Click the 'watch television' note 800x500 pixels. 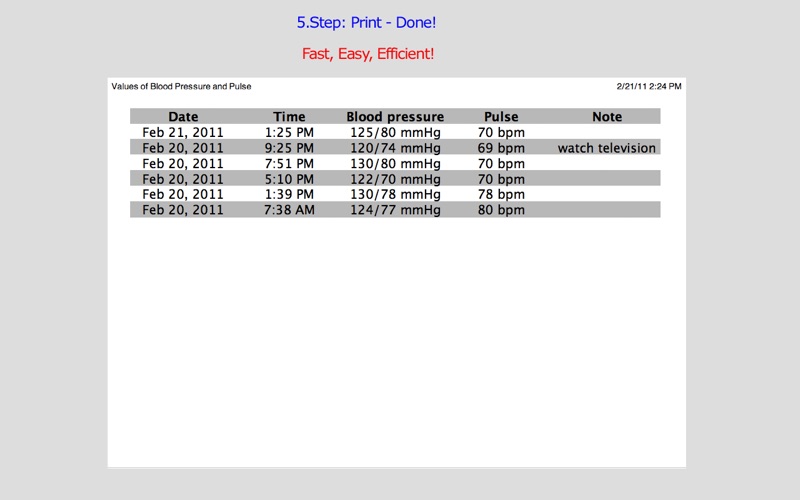pos(607,148)
